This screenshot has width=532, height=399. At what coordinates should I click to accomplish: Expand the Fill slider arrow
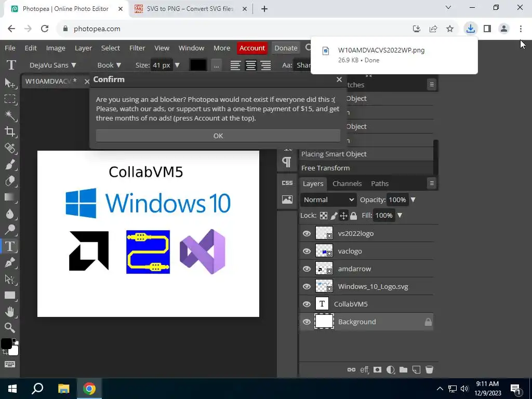point(400,216)
